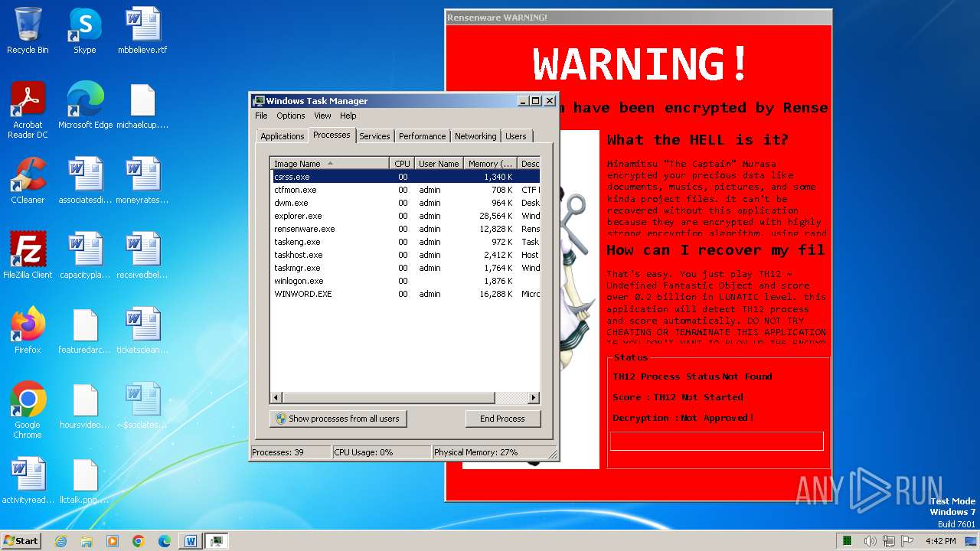
Task: Select WINWORD.EXE in process list
Action: point(404,294)
